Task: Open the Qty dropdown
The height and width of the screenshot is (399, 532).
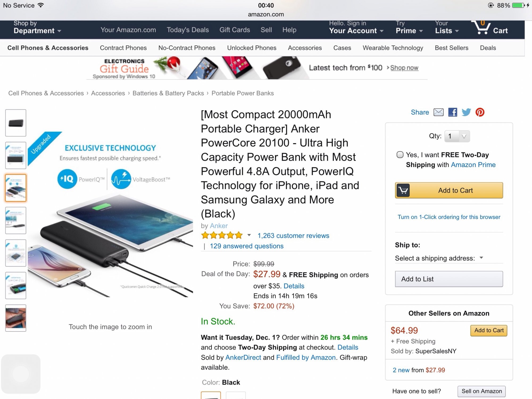Action: click(x=457, y=136)
